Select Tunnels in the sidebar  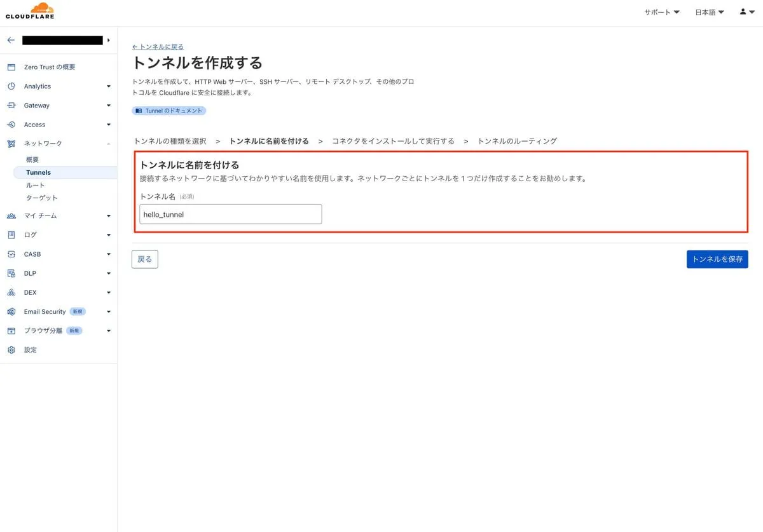click(x=38, y=172)
